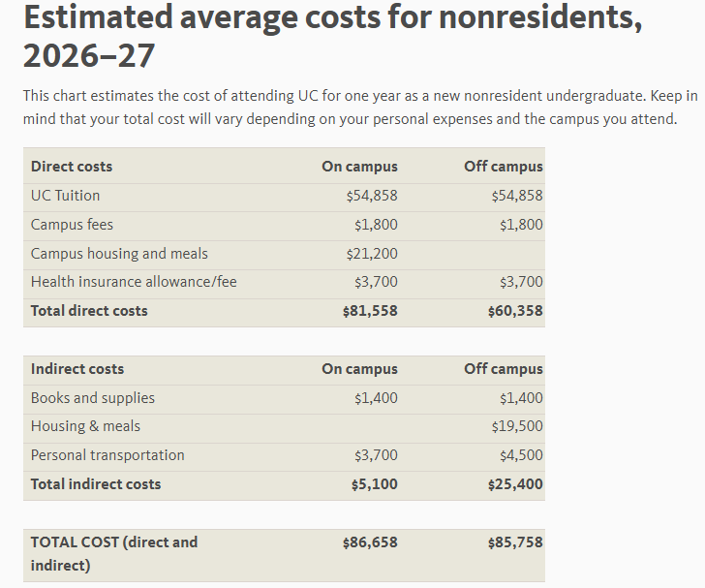This screenshot has width=705, height=588.
Task: Click the "Campus housing and meals" label
Action: coord(119,254)
